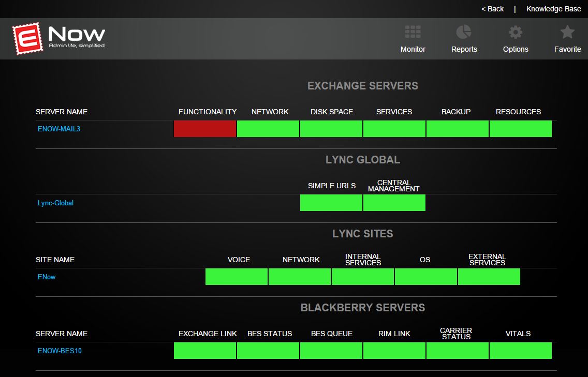Click the CENTRAL MANAGEMENT column header
Viewport: 588px width, 377px height.
393,186
